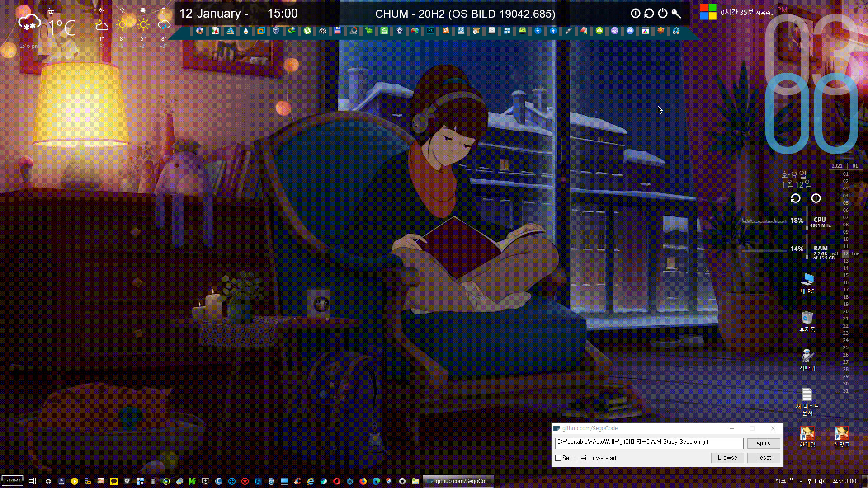Screen dimensions: 868x488
Task: Click the key icon in the top bar
Action: pos(676,14)
